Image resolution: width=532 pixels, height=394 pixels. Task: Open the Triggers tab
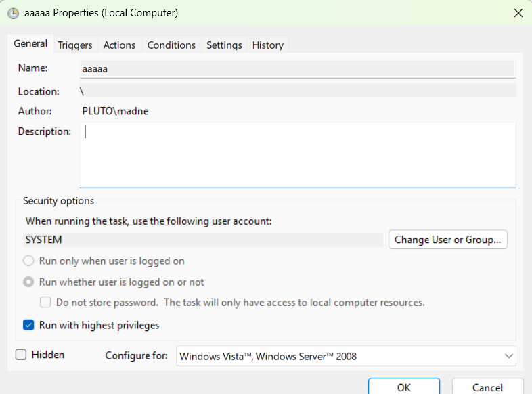tap(75, 45)
